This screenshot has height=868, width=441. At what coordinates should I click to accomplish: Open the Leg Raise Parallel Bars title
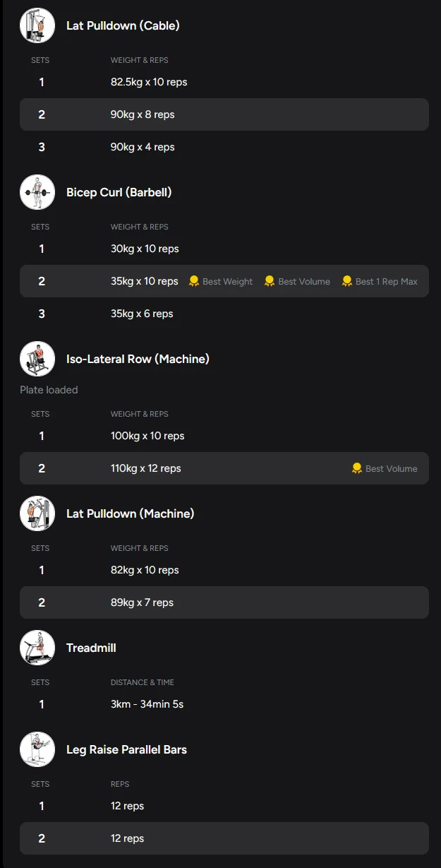coord(126,749)
